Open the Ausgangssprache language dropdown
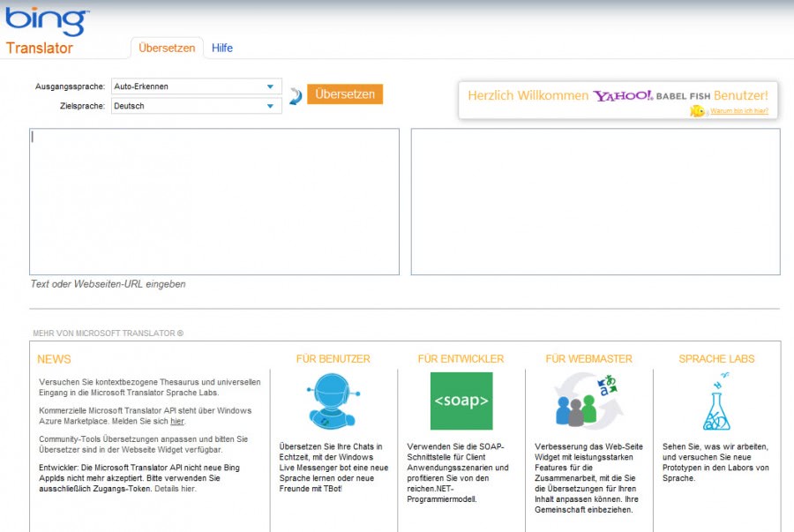Image resolution: width=794 pixels, height=532 pixels. pos(194,86)
